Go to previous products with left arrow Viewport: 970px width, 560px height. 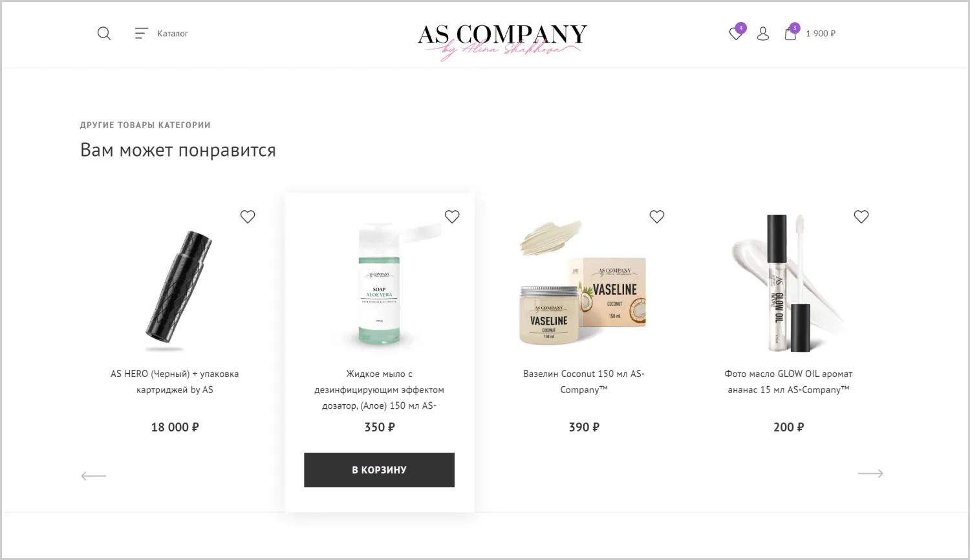94,476
